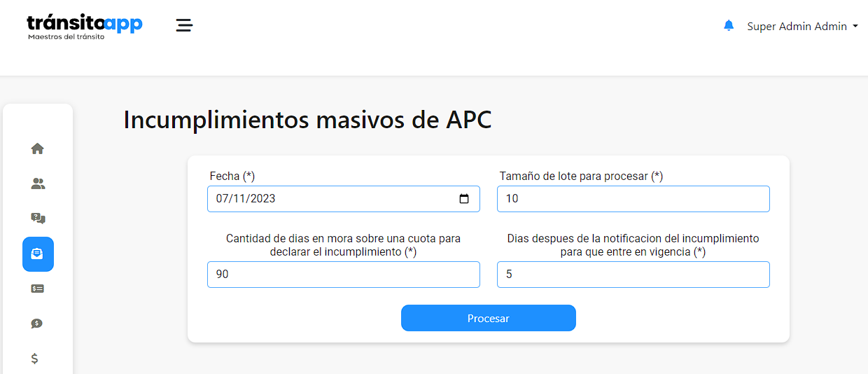Click the Incumplimientos masivos de APC heading
The width and height of the screenshot is (868, 374).
click(x=307, y=120)
